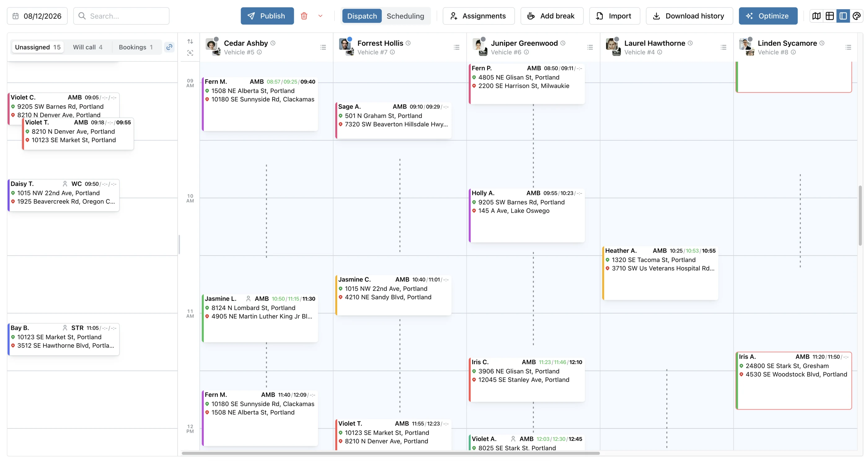Screen dimensions: 868x461
Task: Select the Unassigned 15 tab
Action: pyautogui.click(x=38, y=47)
